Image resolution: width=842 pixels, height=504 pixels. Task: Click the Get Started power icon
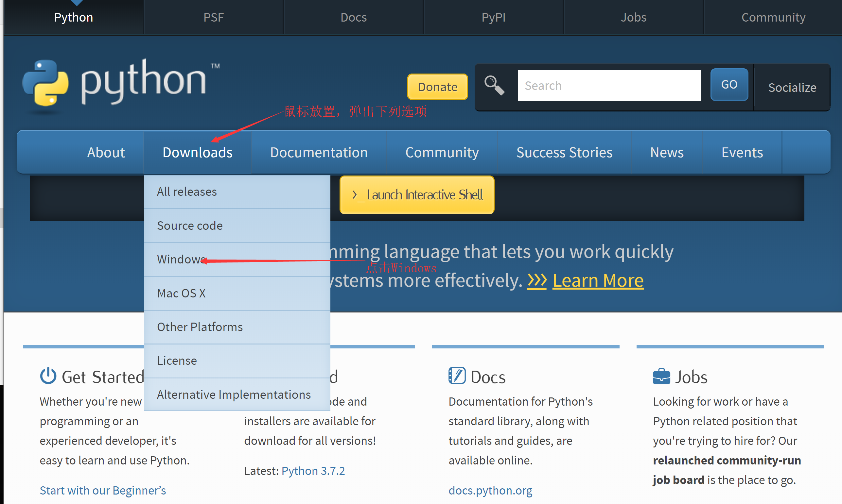tap(48, 376)
